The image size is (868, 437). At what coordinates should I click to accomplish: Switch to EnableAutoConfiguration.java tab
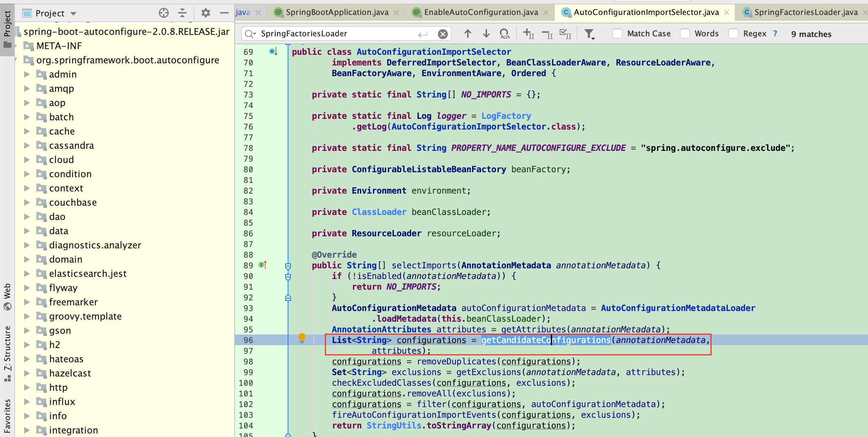coord(481,12)
